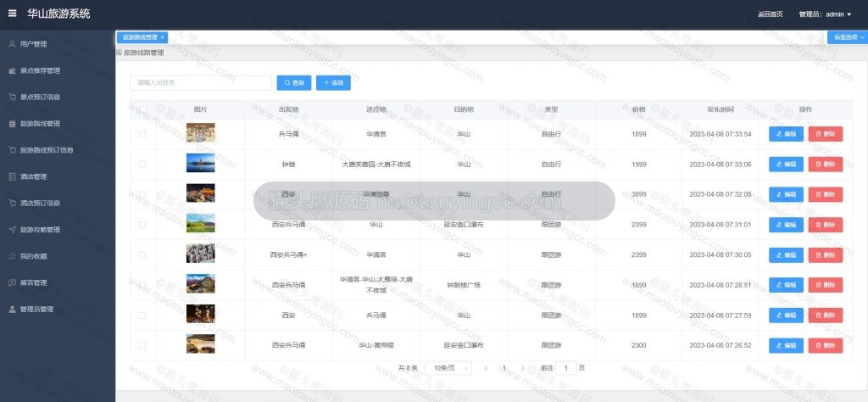Edit the route published 07:28:51
868x402 pixels.
tap(786, 285)
